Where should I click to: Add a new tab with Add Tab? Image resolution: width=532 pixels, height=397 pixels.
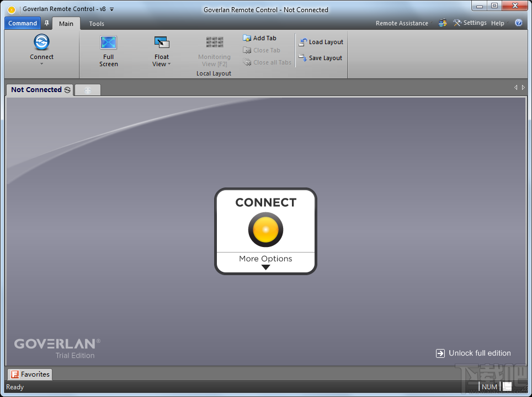point(259,38)
